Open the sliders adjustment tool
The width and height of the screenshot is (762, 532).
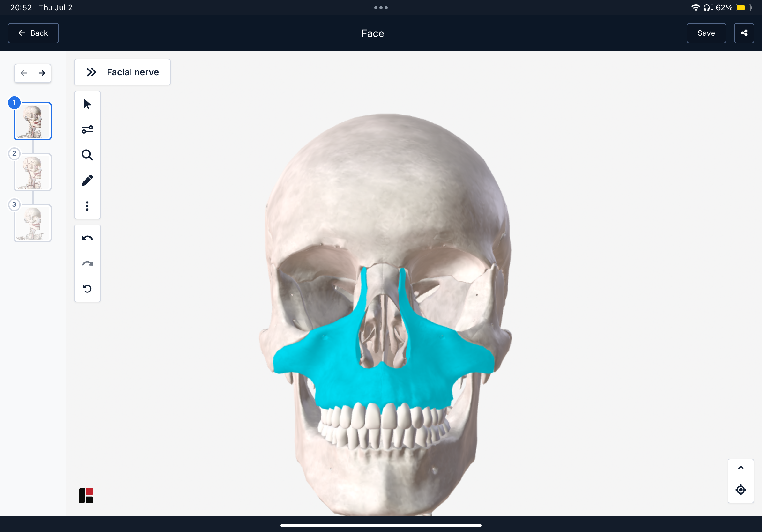tap(87, 129)
